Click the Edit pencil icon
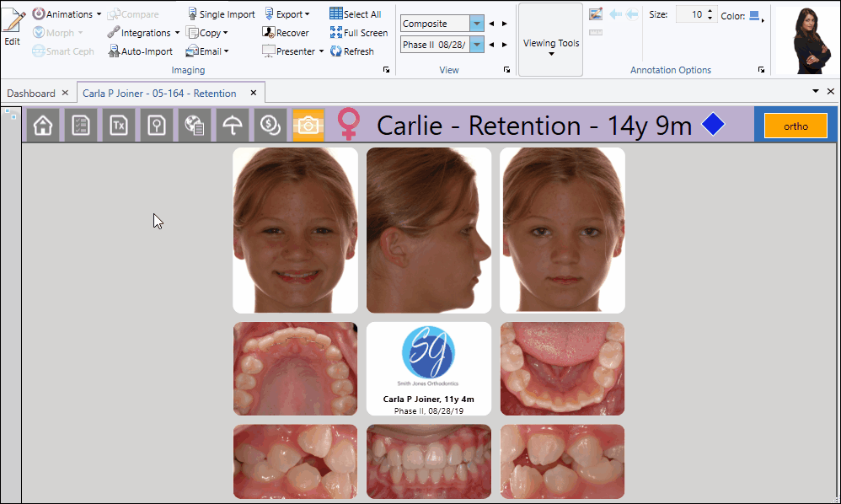 pyautogui.click(x=13, y=27)
